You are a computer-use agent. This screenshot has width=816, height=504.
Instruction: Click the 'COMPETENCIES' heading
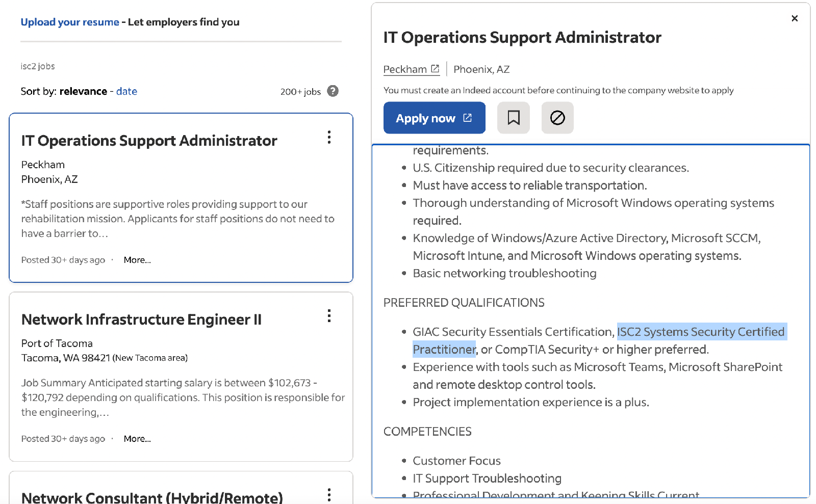click(427, 432)
